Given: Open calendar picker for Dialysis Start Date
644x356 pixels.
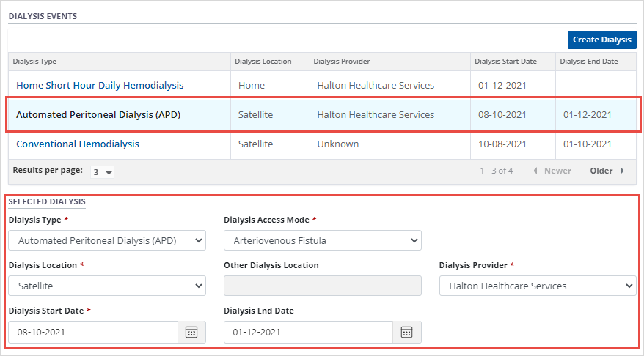Looking at the screenshot, I should pyautogui.click(x=191, y=332).
